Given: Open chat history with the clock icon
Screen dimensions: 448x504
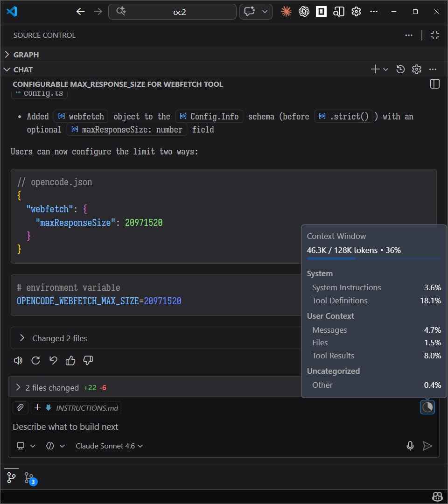Looking at the screenshot, I should 400,70.
